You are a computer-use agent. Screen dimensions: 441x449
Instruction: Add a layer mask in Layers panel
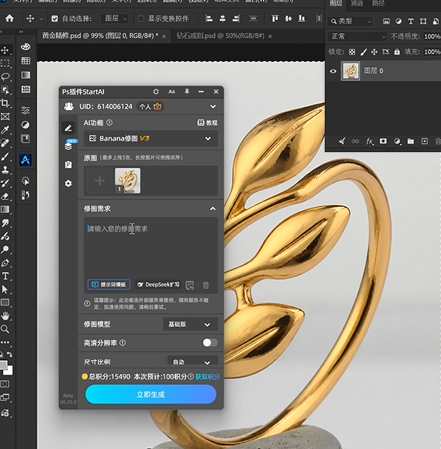(x=383, y=141)
